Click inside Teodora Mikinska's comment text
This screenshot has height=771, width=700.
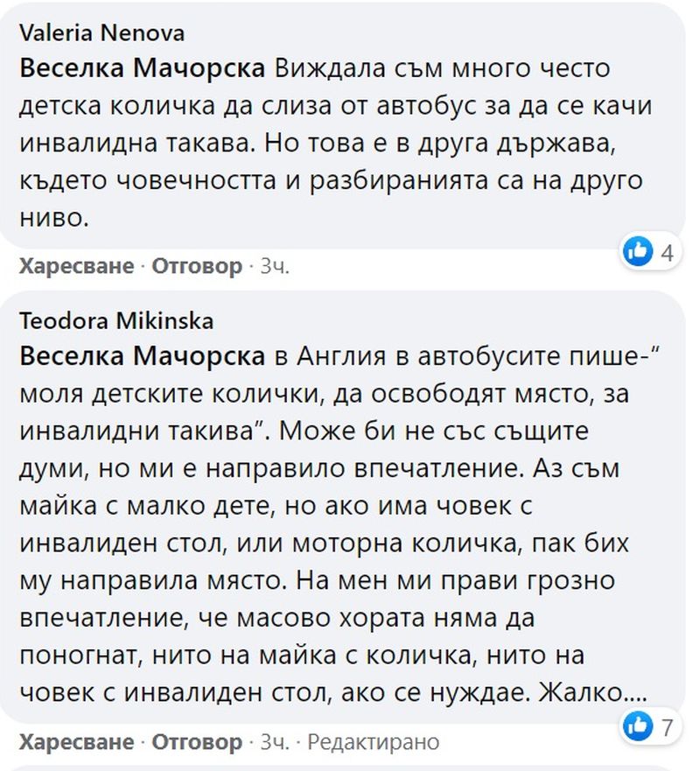coord(339,524)
